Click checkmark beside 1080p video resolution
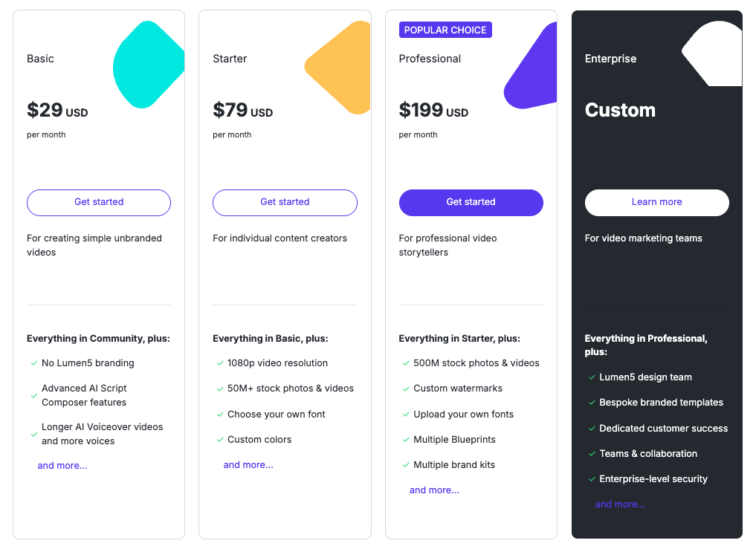756x549 pixels. [220, 363]
